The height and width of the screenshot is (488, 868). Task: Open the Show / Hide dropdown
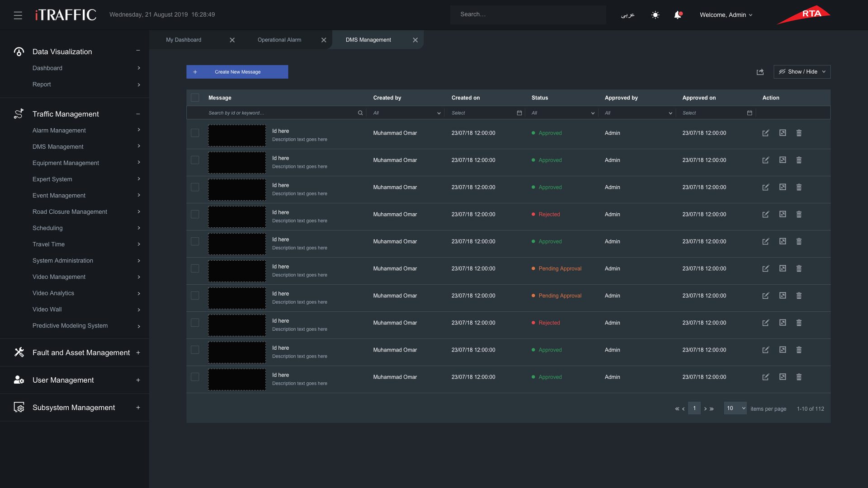pos(802,72)
